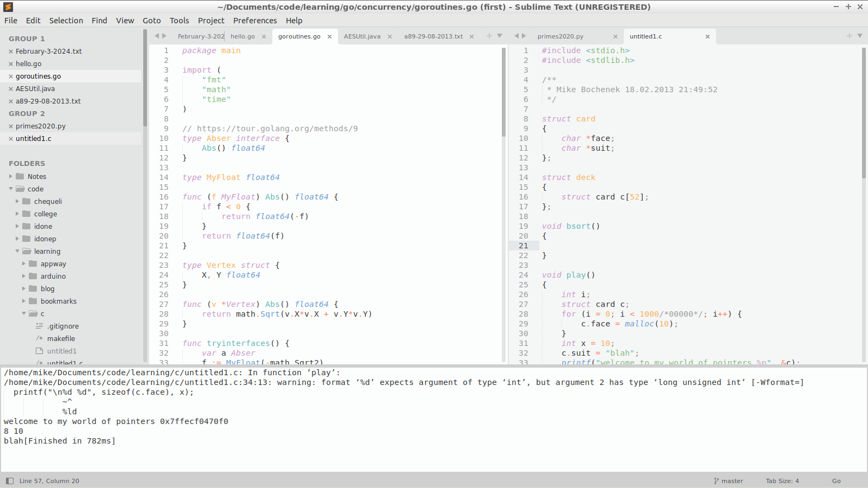Expand the college folder
Screen dimensions: 868x488
(x=17, y=214)
